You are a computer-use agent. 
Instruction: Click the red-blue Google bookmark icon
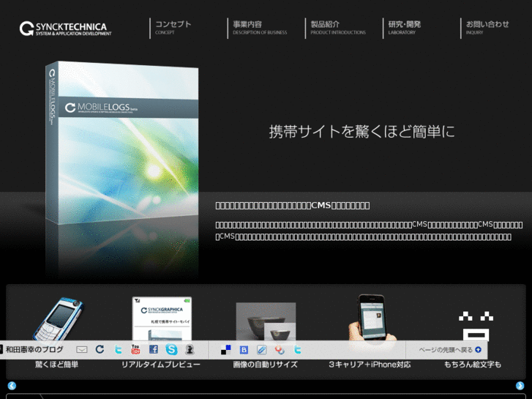click(280, 349)
